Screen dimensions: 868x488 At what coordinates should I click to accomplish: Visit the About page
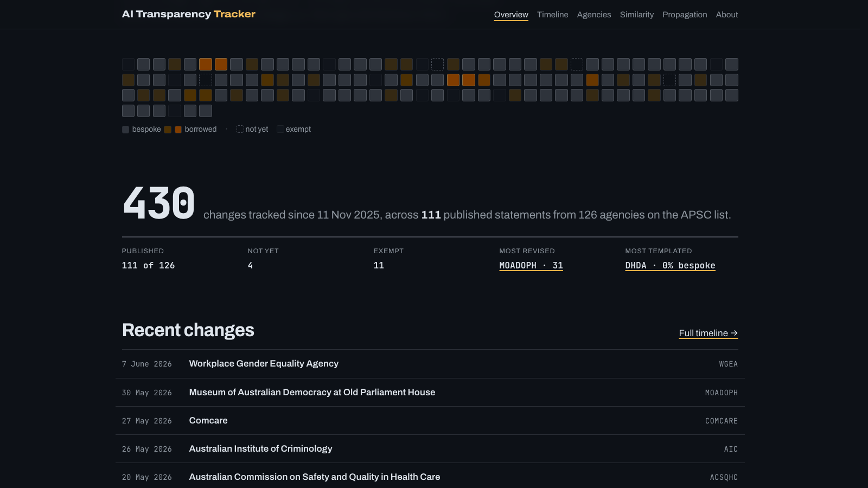coord(727,15)
